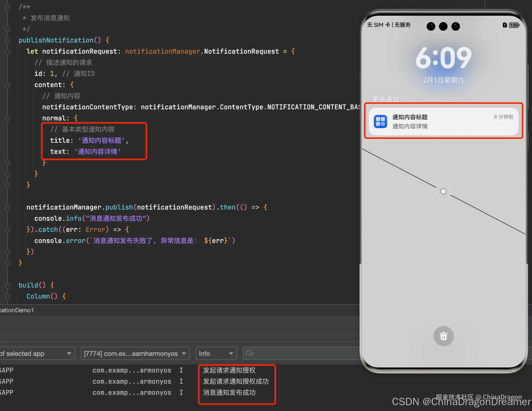
Task: Expand the Info log level dropdown
Action: click(216, 353)
